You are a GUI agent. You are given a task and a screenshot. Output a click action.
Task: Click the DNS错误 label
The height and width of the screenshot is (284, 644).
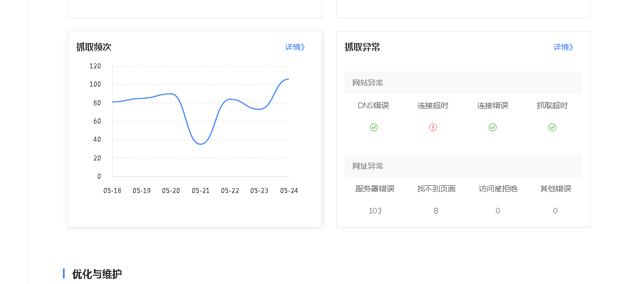[x=373, y=105]
